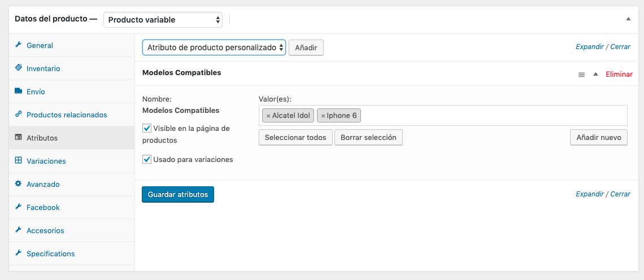Uncheck Usado para variaciones
644x280 pixels.
coord(147,159)
